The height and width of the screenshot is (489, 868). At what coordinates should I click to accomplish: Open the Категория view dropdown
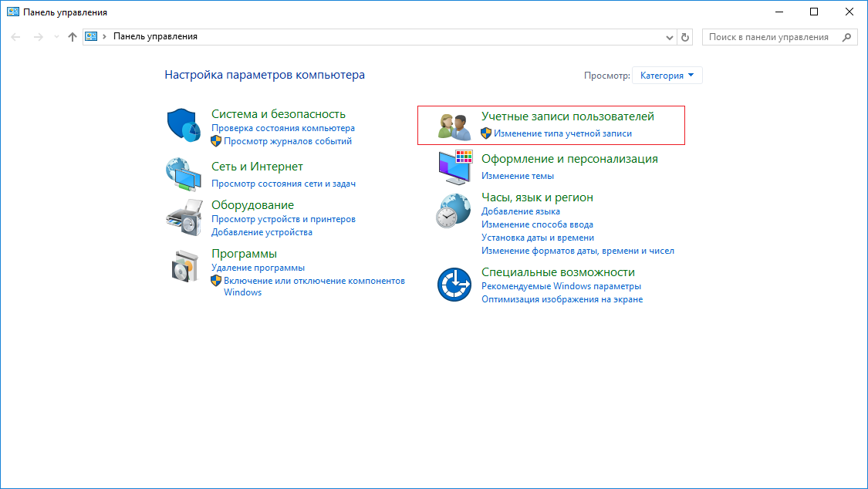point(667,76)
